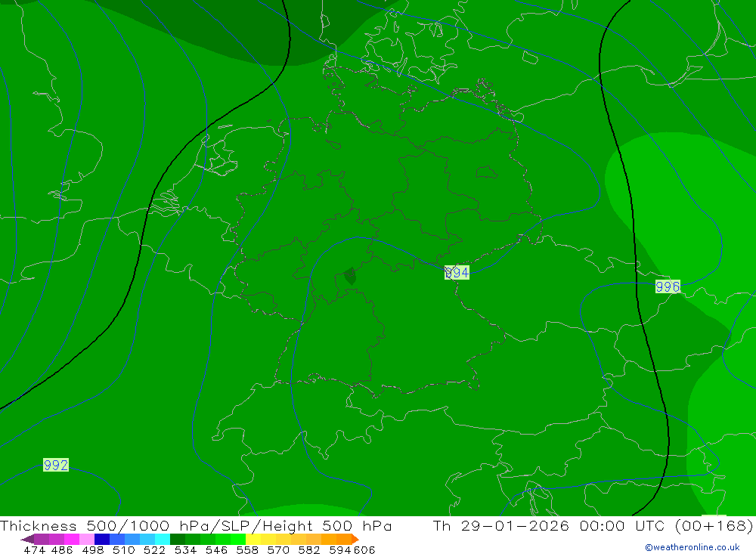
Task: Select the bright yellow legend color swatch
Action: coord(253,539)
